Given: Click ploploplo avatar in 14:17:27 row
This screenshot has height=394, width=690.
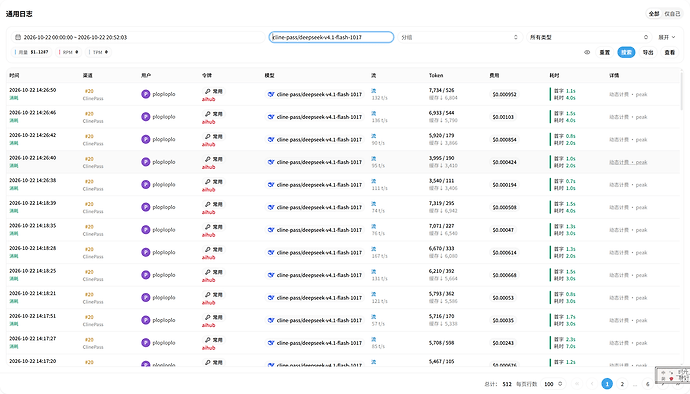Looking at the screenshot, I should pos(146,342).
